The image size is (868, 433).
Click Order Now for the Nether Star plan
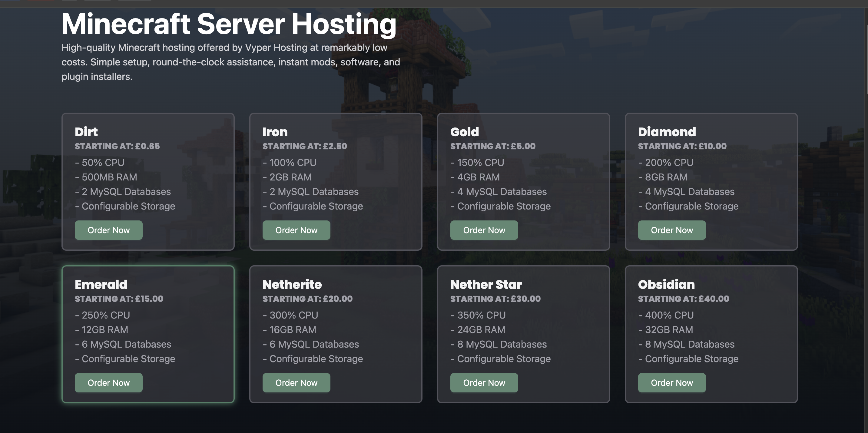click(484, 383)
